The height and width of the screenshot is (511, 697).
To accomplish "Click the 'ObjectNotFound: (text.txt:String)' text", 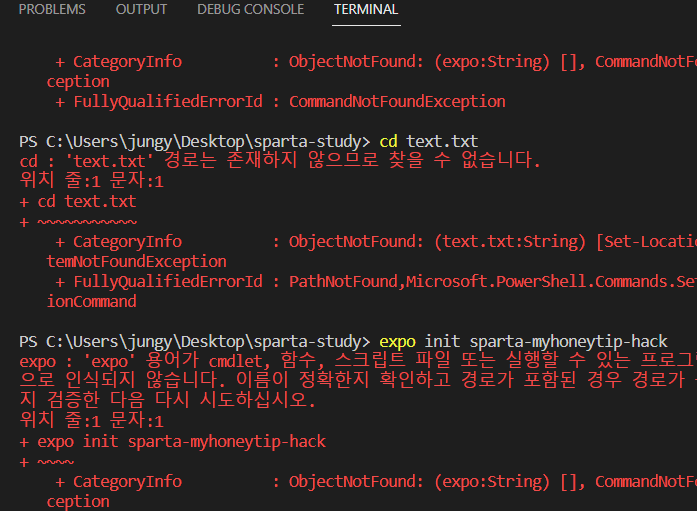I will pos(437,242).
